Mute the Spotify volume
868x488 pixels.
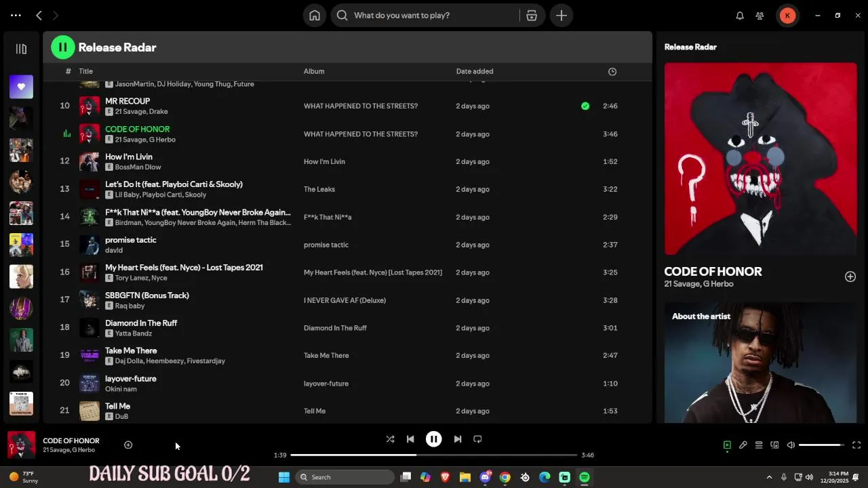tap(791, 445)
